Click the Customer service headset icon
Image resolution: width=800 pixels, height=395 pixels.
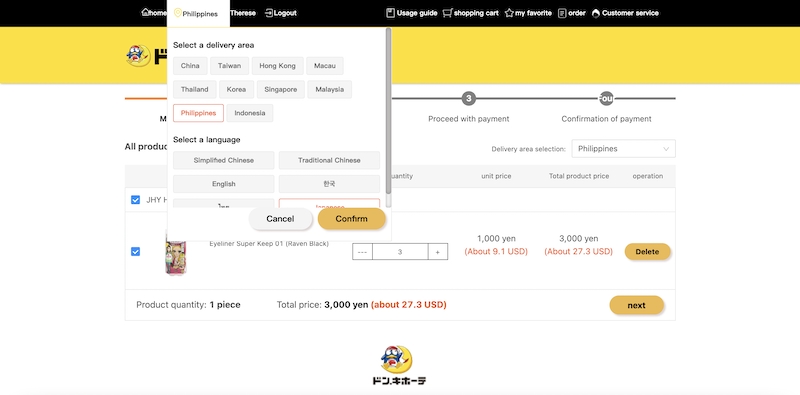click(x=595, y=13)
